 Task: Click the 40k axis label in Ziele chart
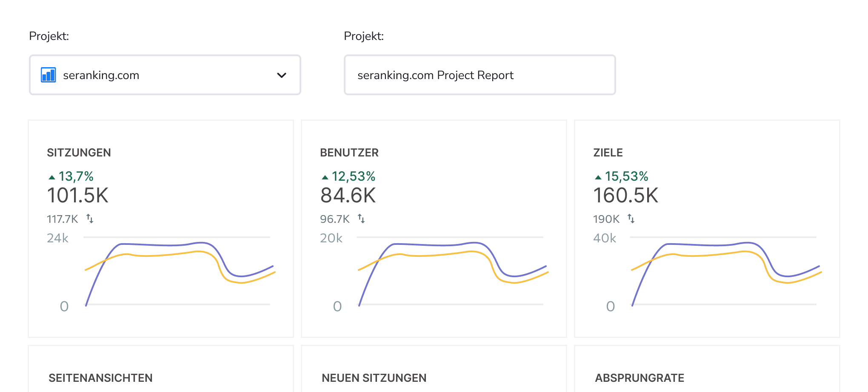coord(605,238)
